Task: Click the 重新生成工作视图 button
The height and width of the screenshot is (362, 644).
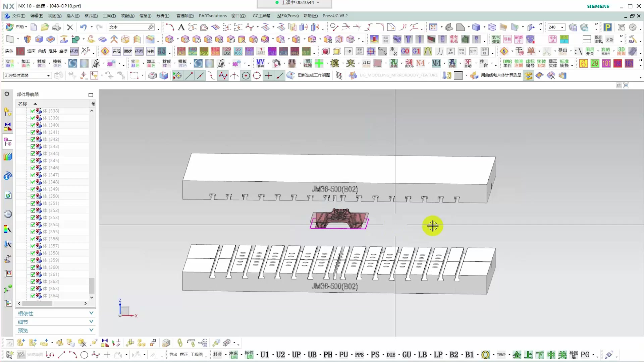Action: tap(314, 75)
